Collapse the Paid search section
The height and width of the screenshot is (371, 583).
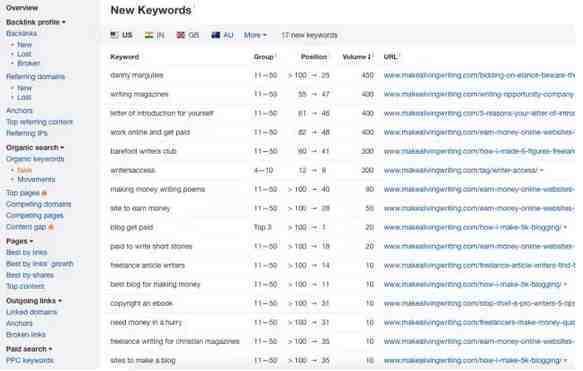tap(29, 349)
